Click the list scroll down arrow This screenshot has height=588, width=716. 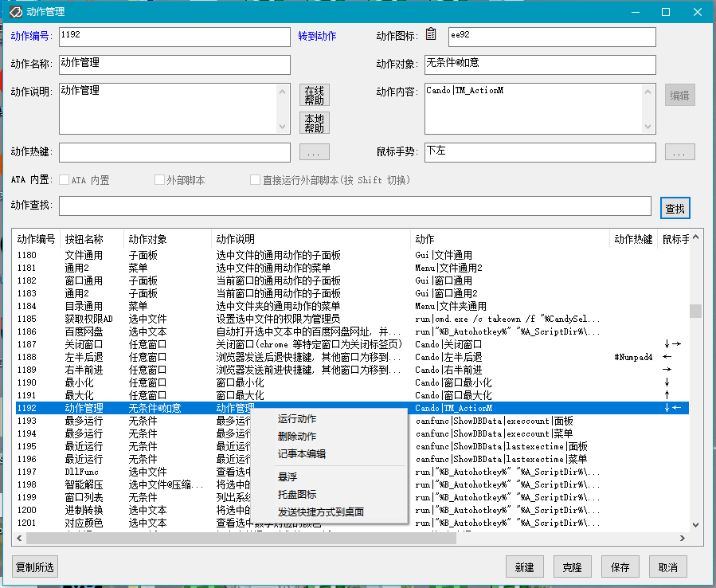point(695,525)
